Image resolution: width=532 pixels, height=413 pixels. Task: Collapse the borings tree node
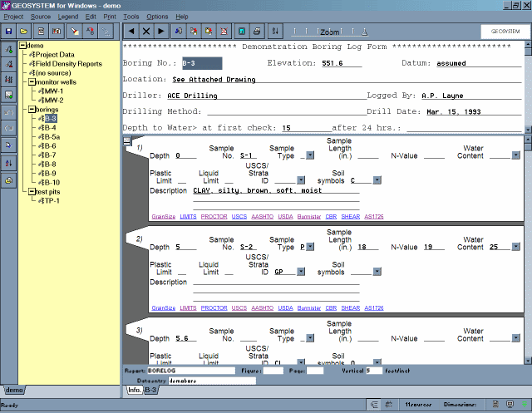pyautogui.click(x=31, y=109)
